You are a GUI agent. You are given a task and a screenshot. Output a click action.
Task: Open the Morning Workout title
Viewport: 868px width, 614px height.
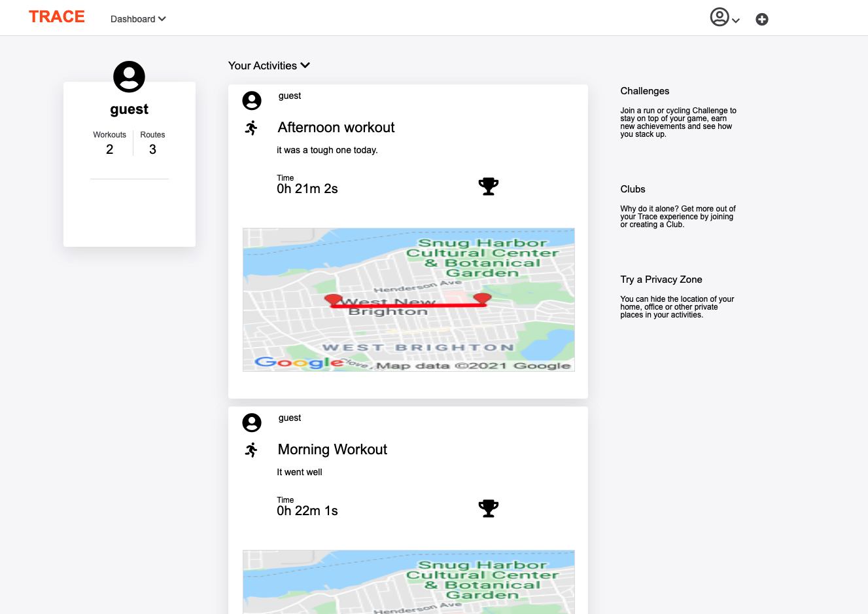point(332,450)
